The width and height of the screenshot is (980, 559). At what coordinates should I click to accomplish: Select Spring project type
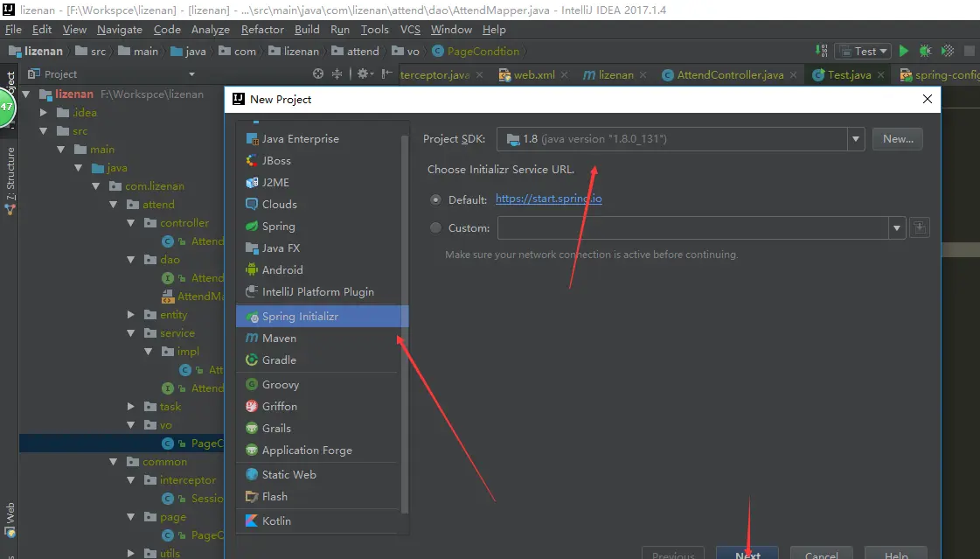[x=322, y=227]
